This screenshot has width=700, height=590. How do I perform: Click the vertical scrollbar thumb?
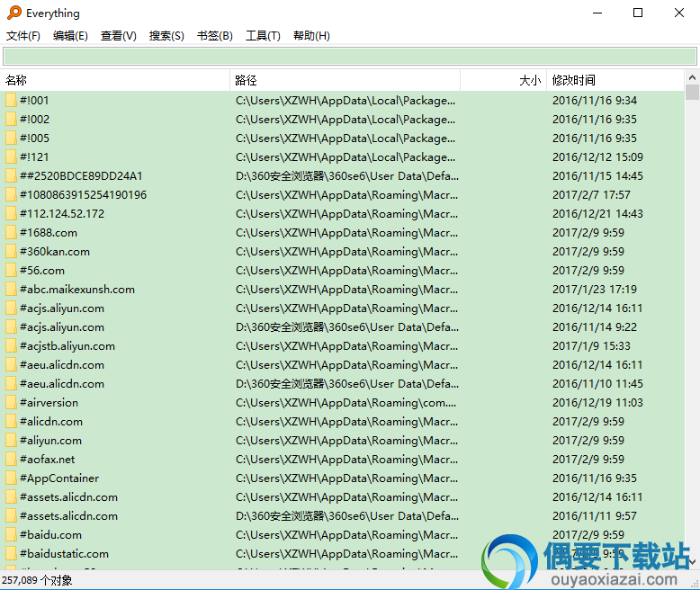tap(692, 92)
